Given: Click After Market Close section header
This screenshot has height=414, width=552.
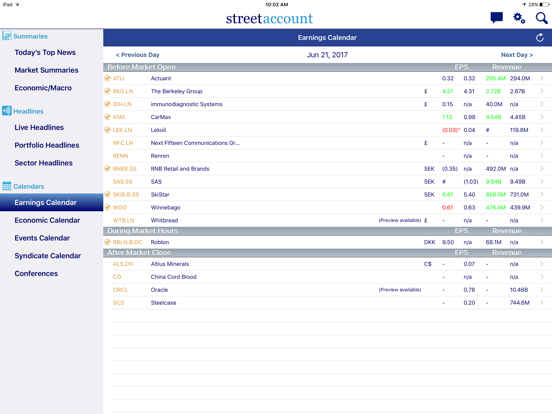Looking at the screenshot, I should click(x=327, y=253).
